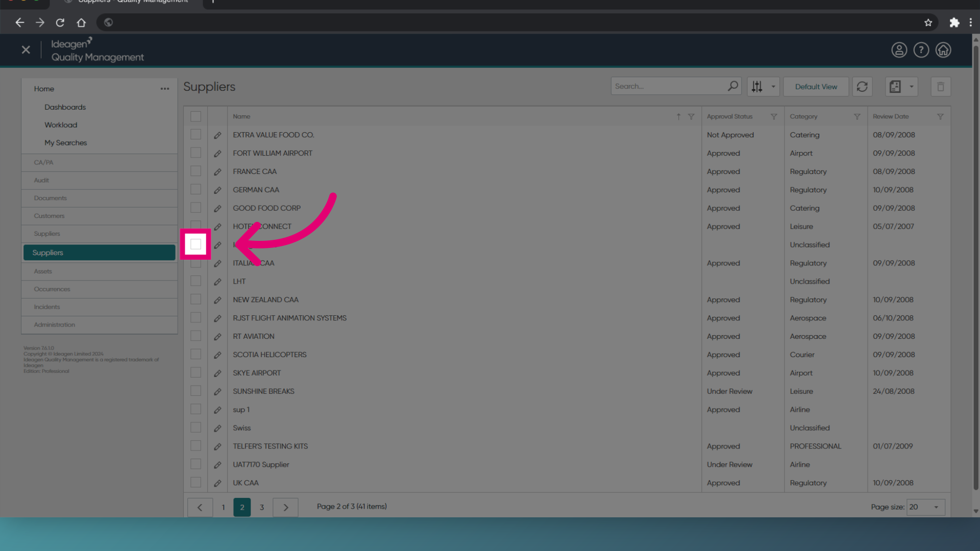Image resolution: width=980 pixels, height=551 pixels.
Task: Reload the browser page
Action: point(60,22)
